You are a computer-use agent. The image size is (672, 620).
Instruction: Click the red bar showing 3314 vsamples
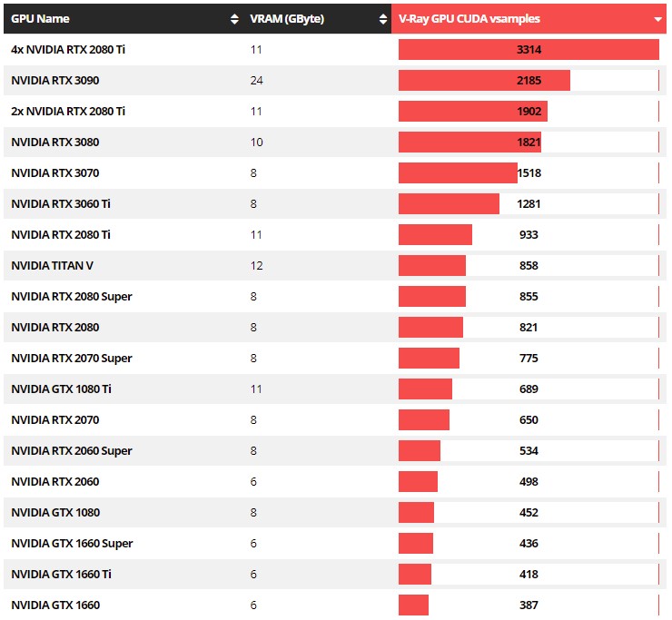pos(529,49)
